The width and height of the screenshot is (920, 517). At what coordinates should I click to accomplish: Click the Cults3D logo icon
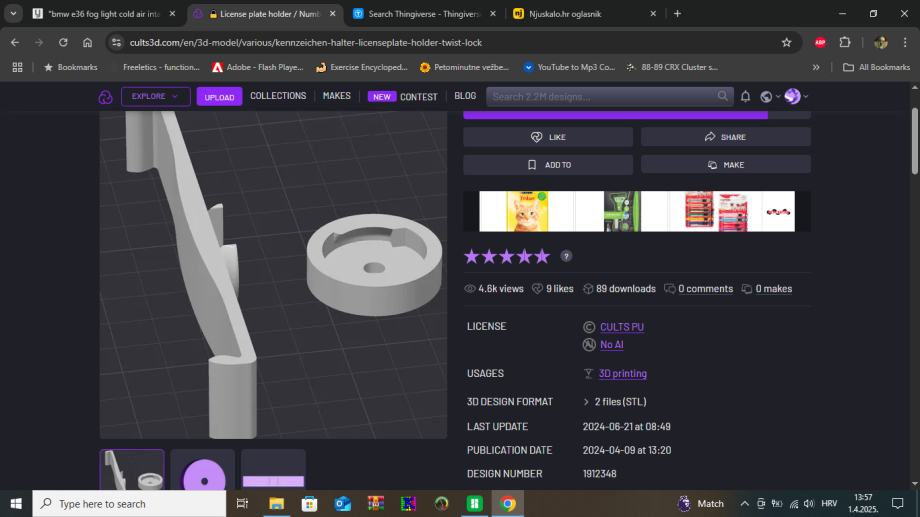(x=105, y=97)
